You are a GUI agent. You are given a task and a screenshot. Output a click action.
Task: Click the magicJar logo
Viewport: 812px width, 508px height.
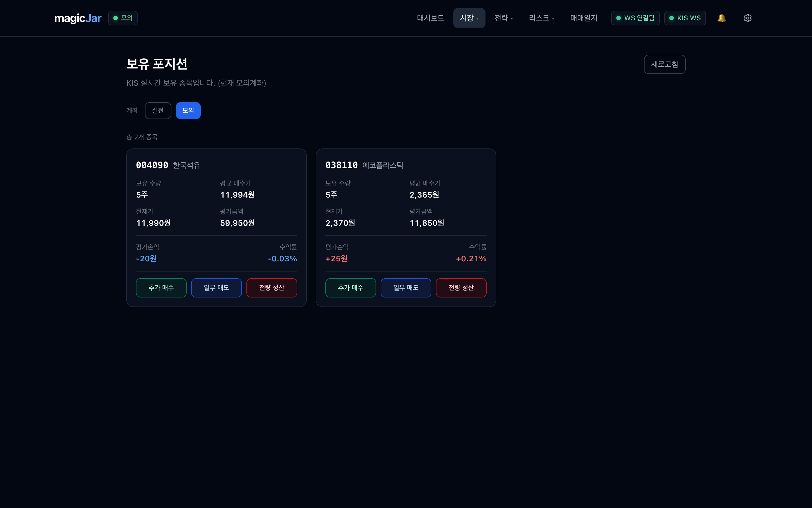tap(78, 18)
